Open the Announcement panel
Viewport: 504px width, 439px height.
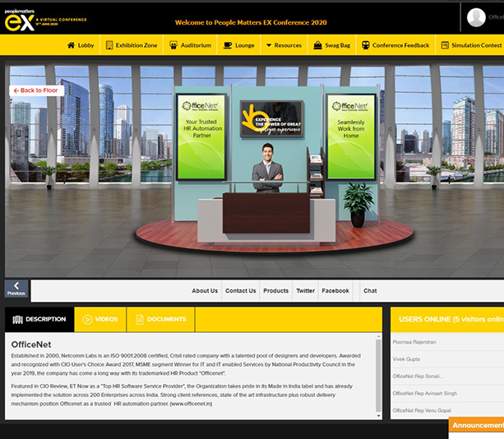[476, 425]
